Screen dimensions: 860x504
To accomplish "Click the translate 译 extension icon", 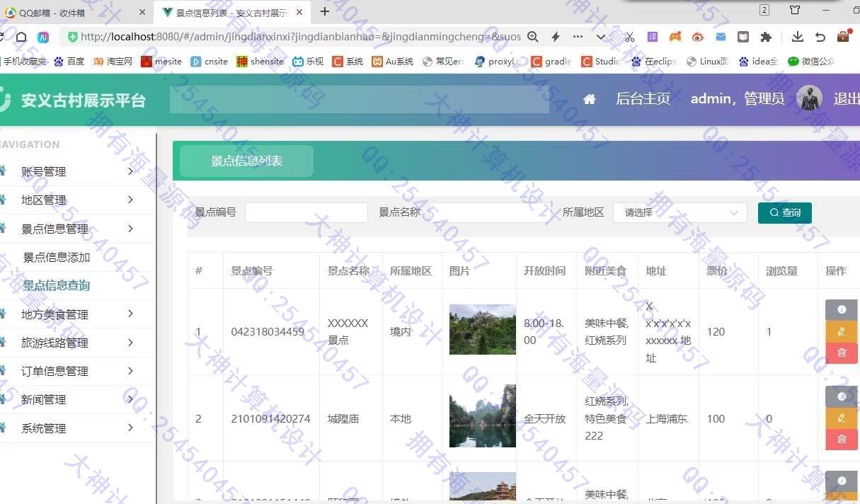I will coord(653,37).
